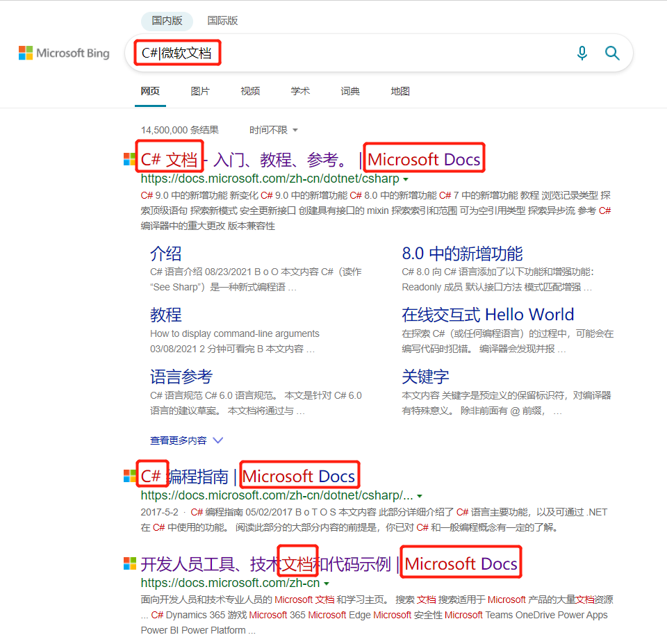This screenshot has height=644, width=667.
Task: Select the 国内版 toggle
Action: (x=167, y=21)
